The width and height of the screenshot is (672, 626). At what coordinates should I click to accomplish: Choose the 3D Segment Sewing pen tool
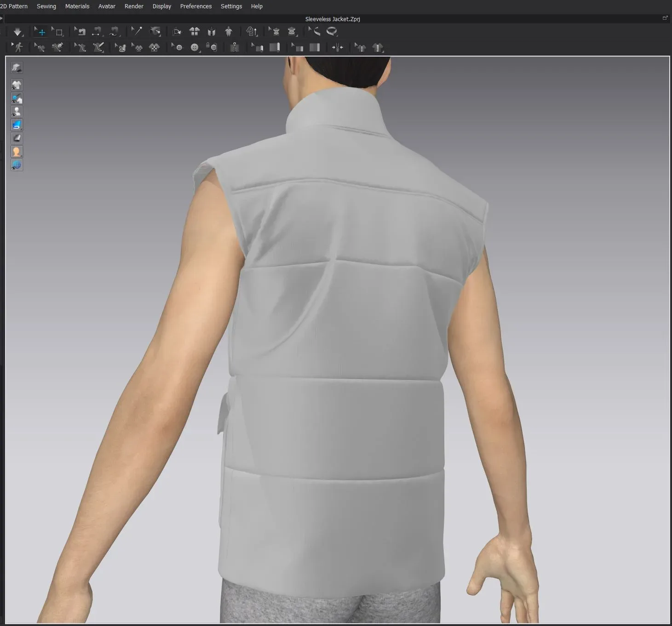57,47
